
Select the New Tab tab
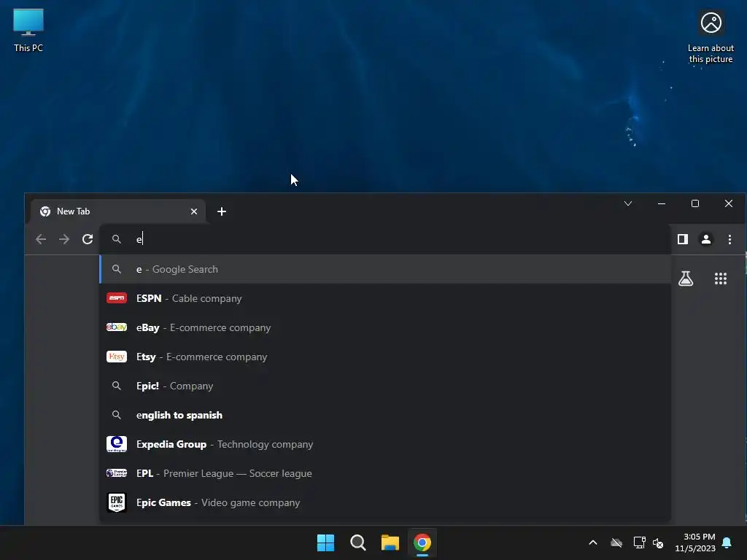pos(118,211)
